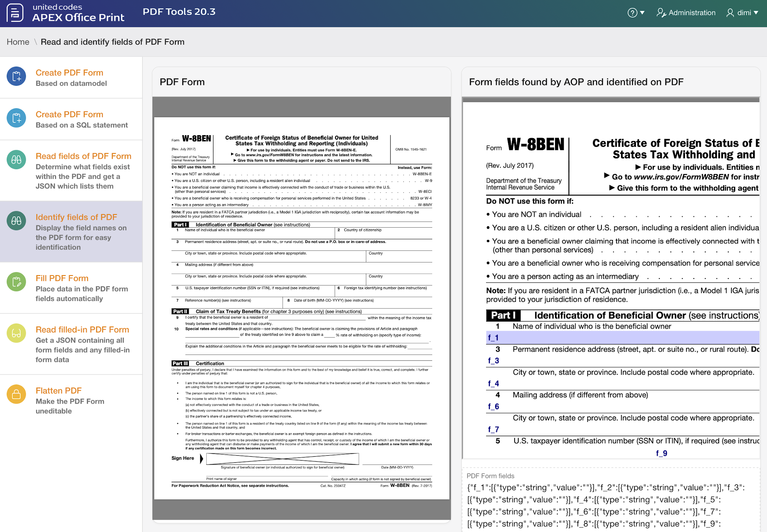This screenshot has height=532, width=767.
Task: Click the green Fill PDF Form clipboard icon
Action: click(x=16, y=282)
